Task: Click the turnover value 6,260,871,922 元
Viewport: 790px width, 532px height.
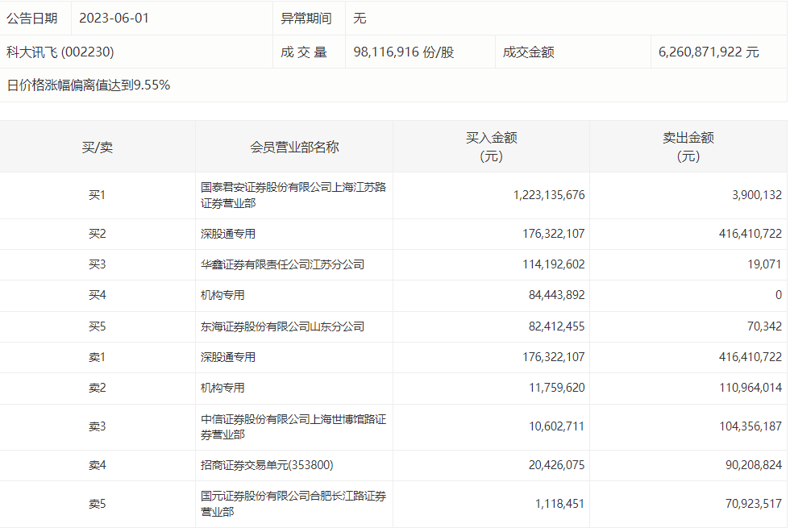Action: point(709,52)
